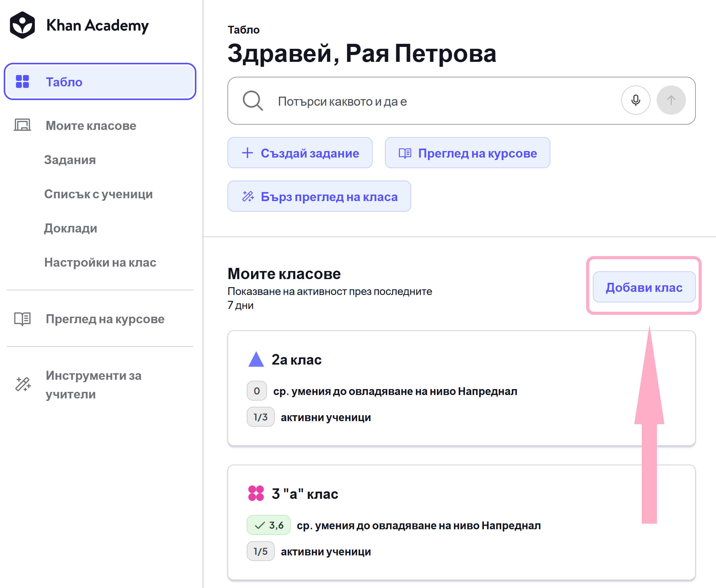This screenshot has width=716, height=588.
Task: Click активни ученици text in 3 "а" клас card
Action: (326, 551)
